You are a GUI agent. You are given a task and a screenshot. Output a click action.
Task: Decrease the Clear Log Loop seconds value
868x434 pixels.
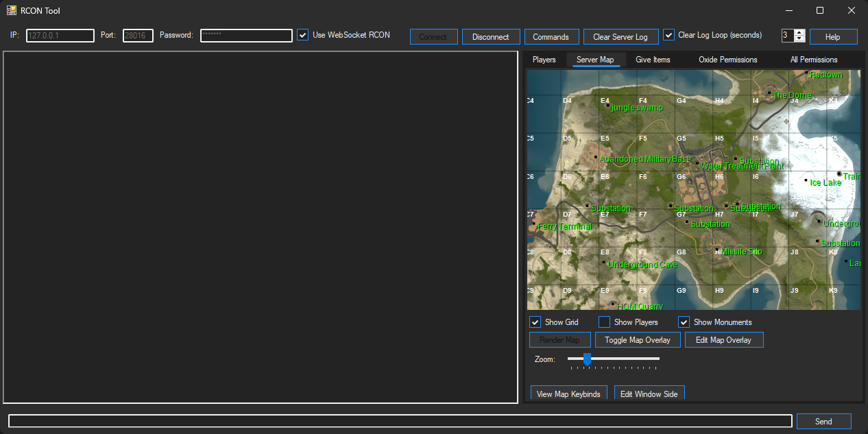coord(799,40)
